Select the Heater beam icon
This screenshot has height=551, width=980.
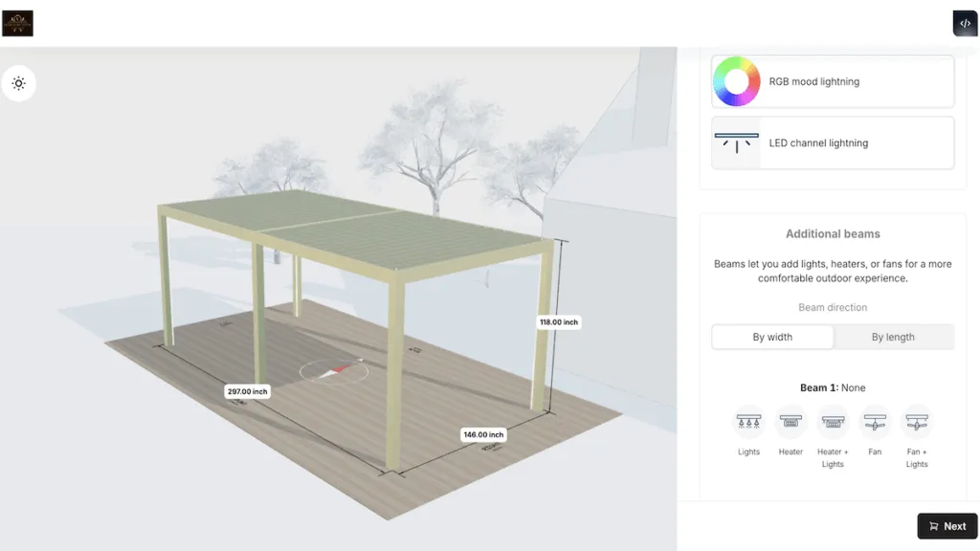point(791,421)
